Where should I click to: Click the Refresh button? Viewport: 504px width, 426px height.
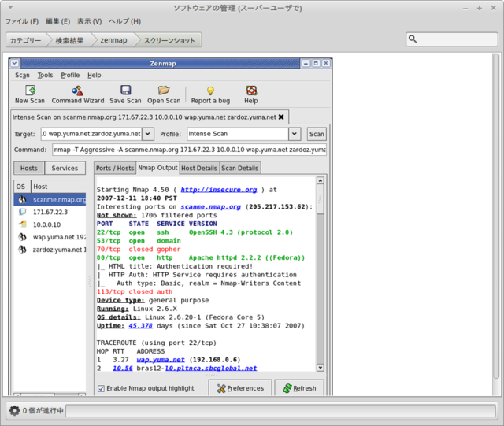(299, 388)
